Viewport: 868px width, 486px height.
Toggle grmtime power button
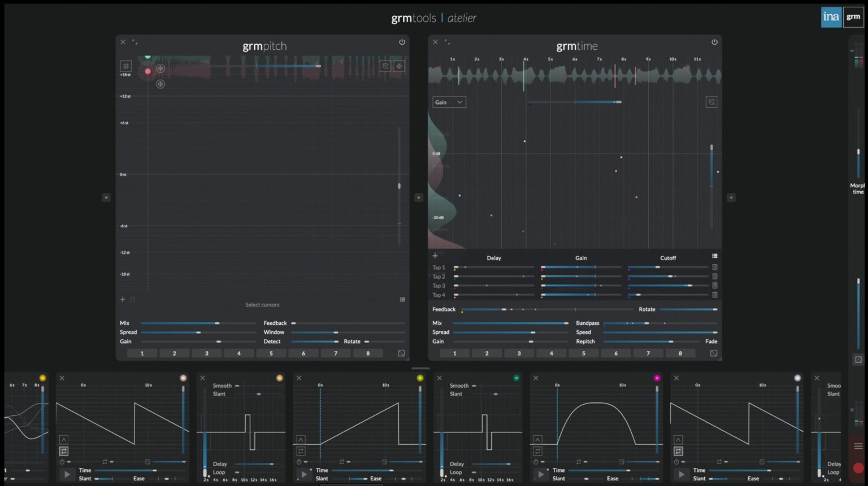[714, 42]
